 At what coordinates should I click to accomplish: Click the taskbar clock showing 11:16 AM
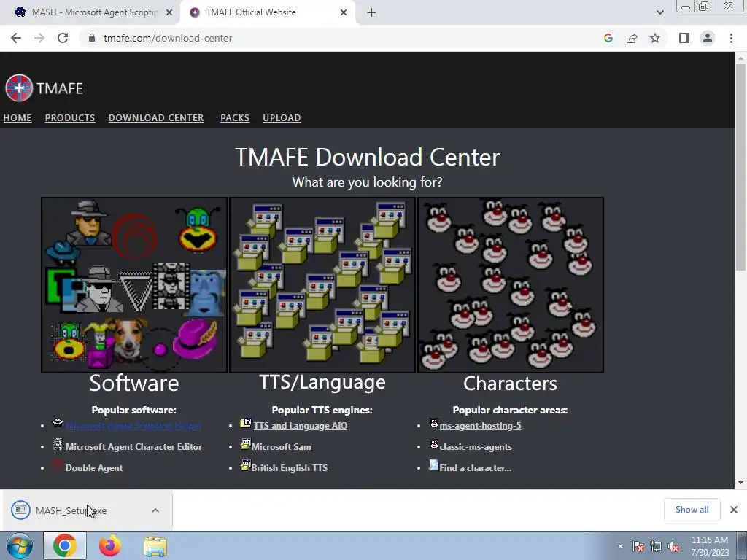pyautogui.click(x=710, y=546)
